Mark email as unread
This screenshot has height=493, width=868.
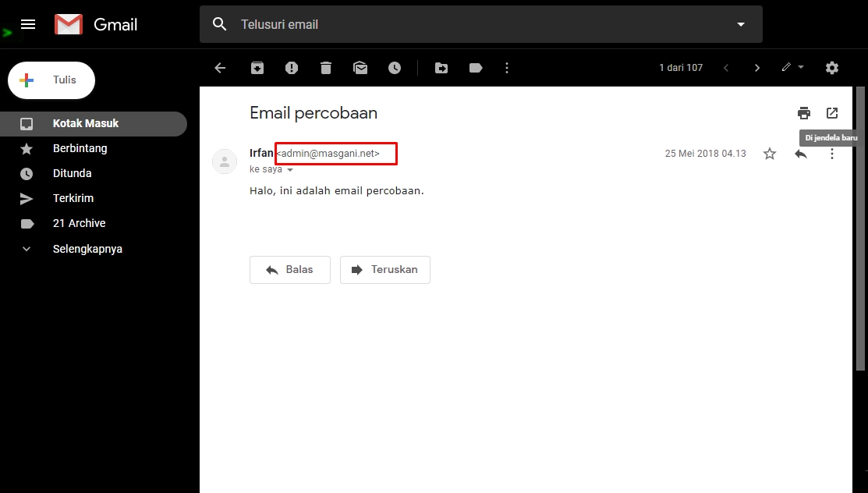pos(360,68)
